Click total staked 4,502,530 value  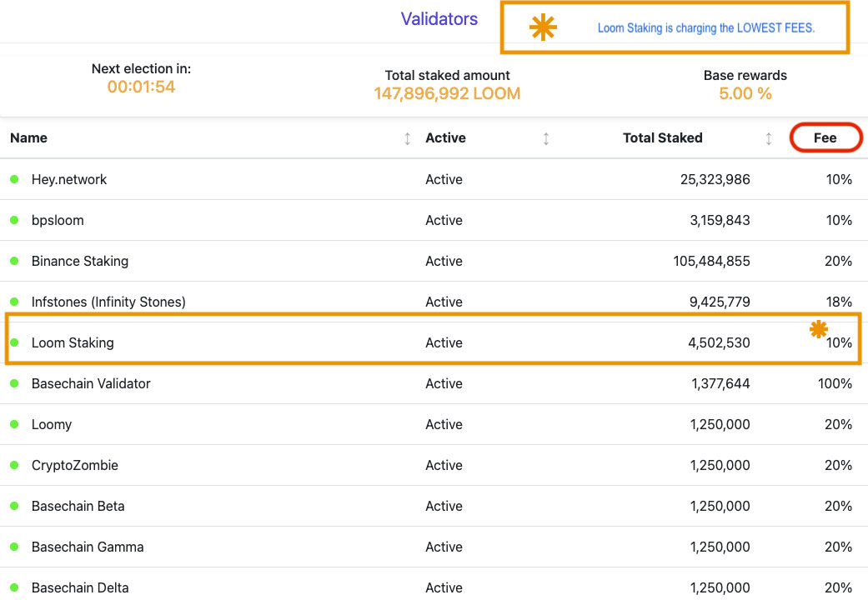coord(719,343)
